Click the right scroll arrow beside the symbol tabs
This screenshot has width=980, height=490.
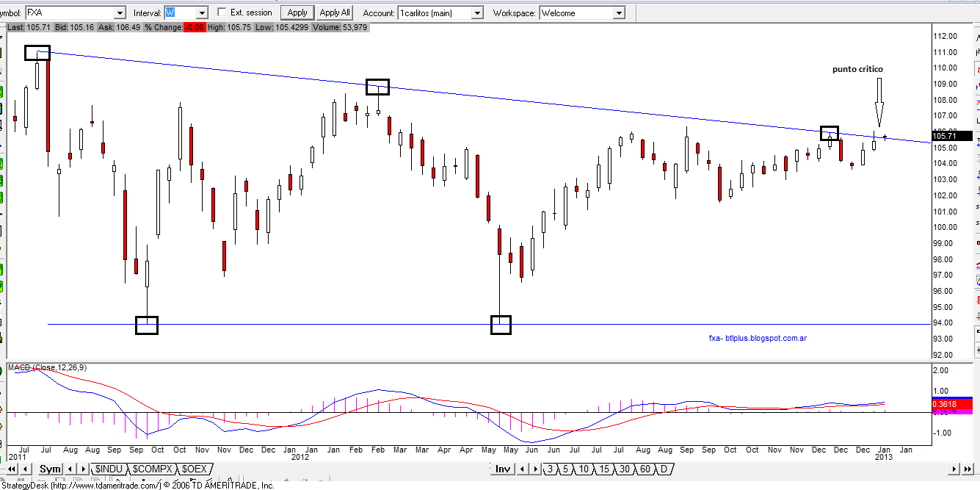(83, 469)
